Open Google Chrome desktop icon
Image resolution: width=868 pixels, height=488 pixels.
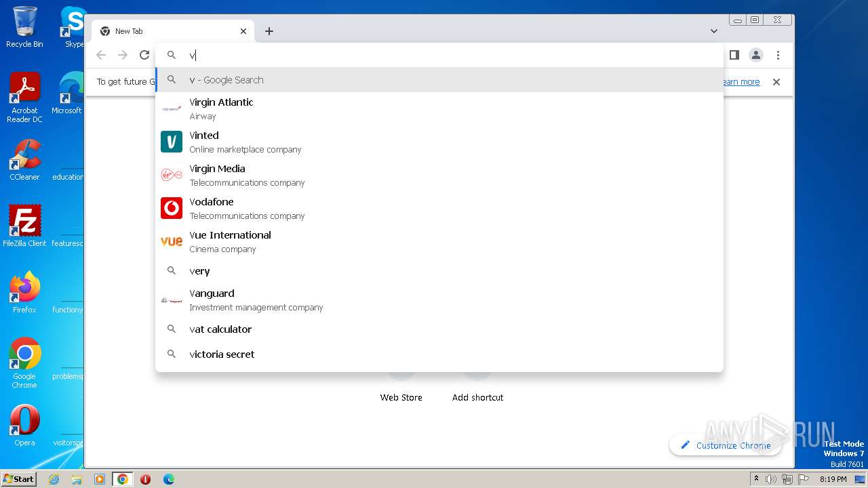(x=24, y=363)
